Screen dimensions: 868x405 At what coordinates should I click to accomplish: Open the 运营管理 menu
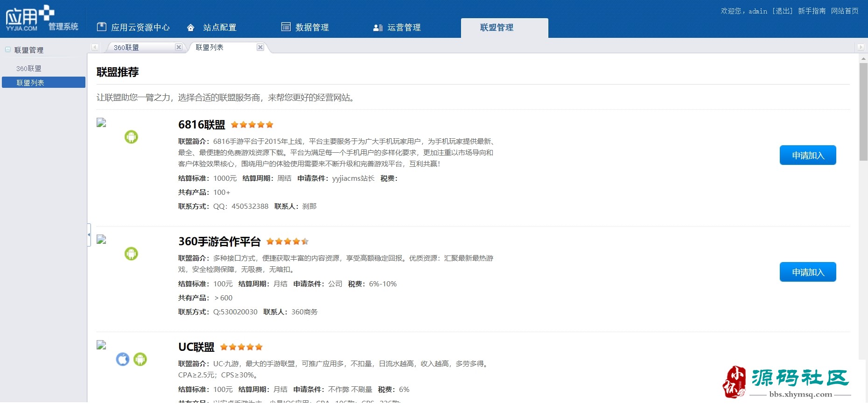397,28
